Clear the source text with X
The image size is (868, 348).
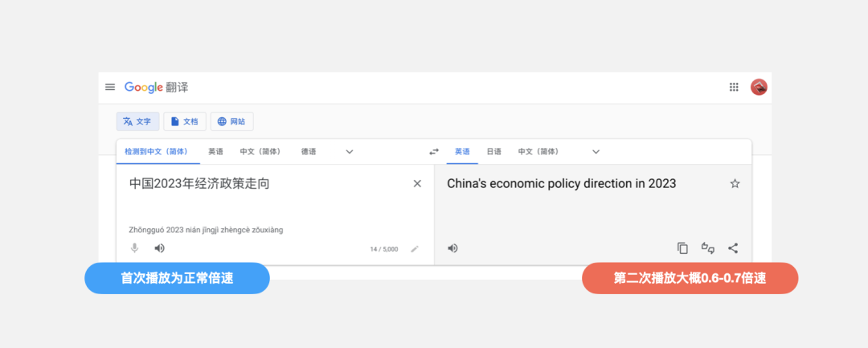point(417,184)
